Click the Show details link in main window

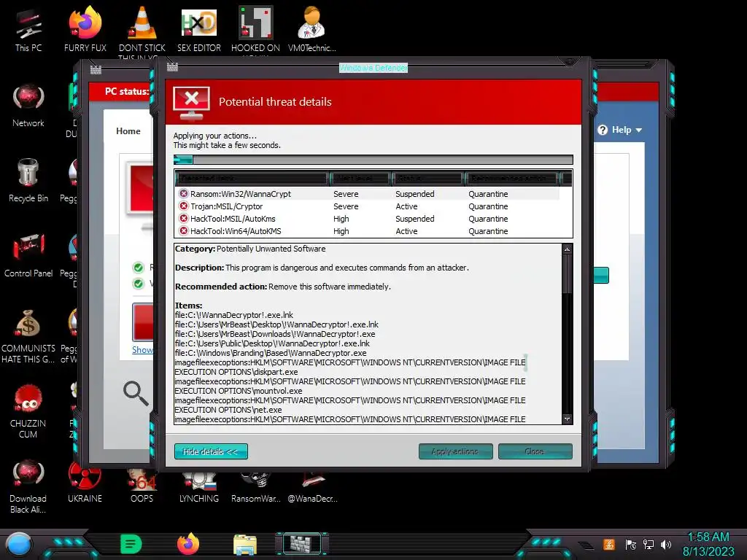tap(142, 349)
